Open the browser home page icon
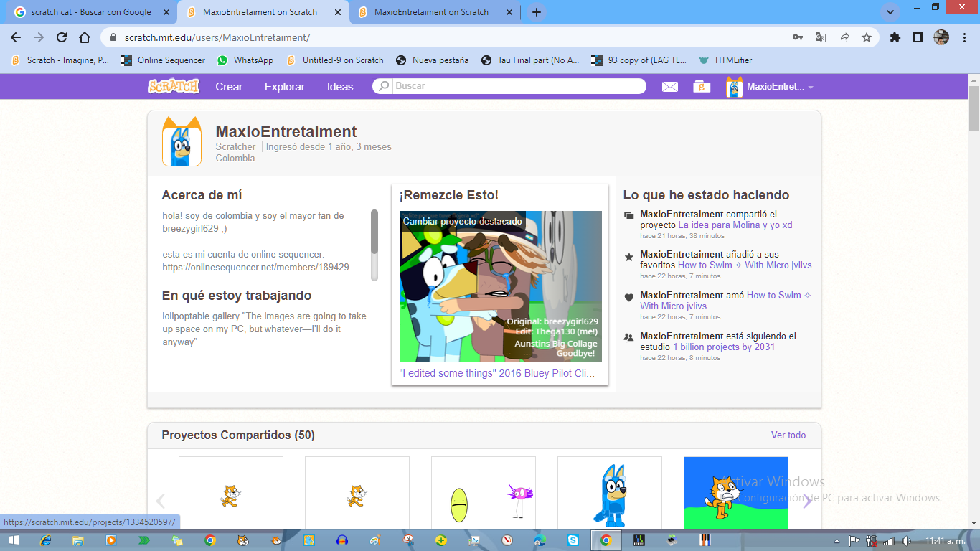980x551 pixels. pyautogui.click(x=85, y=37)
